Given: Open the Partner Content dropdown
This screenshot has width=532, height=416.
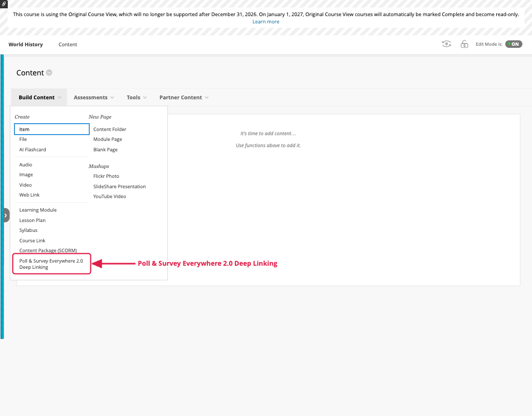Looking at the screenshot, I should point(184,97).
